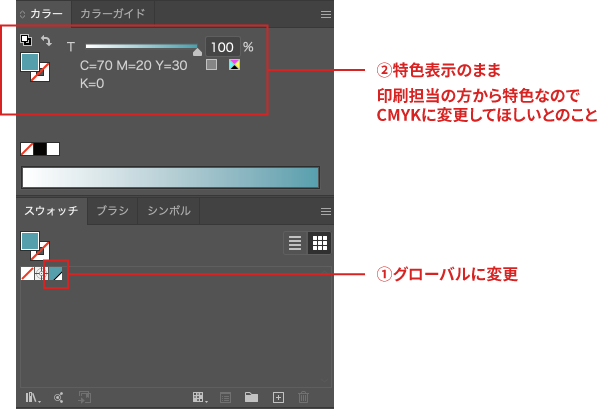Open the カラーガイド tab
598x409 pixels.
click(113, 14)
